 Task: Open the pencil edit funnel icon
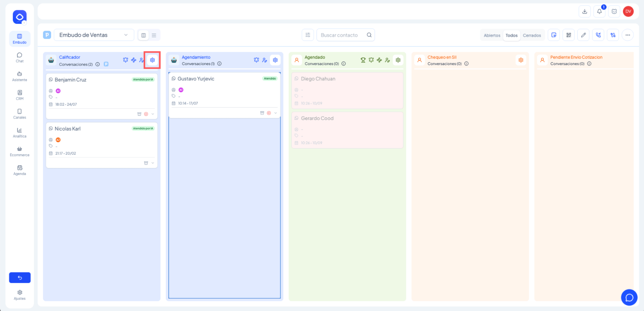pyautogui.click(x=584, y=35)
